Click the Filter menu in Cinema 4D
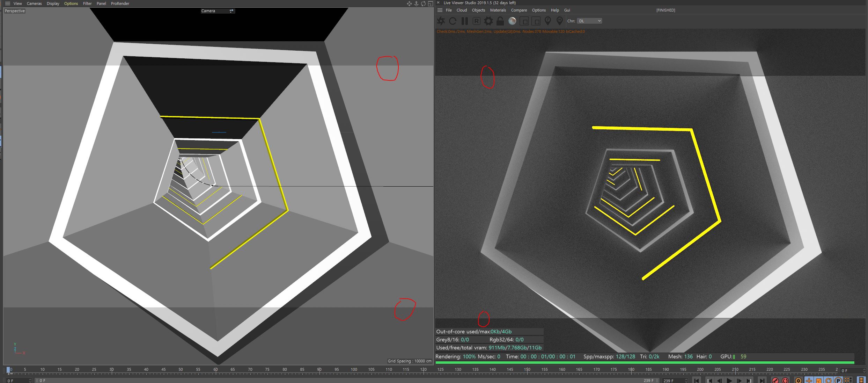This screenshot has height=383, width=868. pyautogui.click(x=86, y=3)
